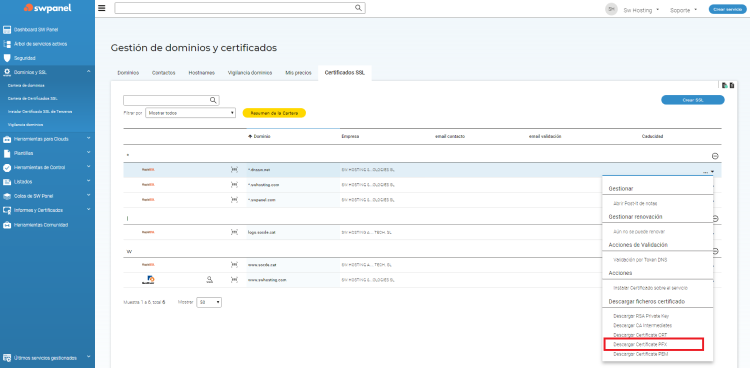Click the magnifier icon in the www.swhosting.com row

click(x=209, y=279)
